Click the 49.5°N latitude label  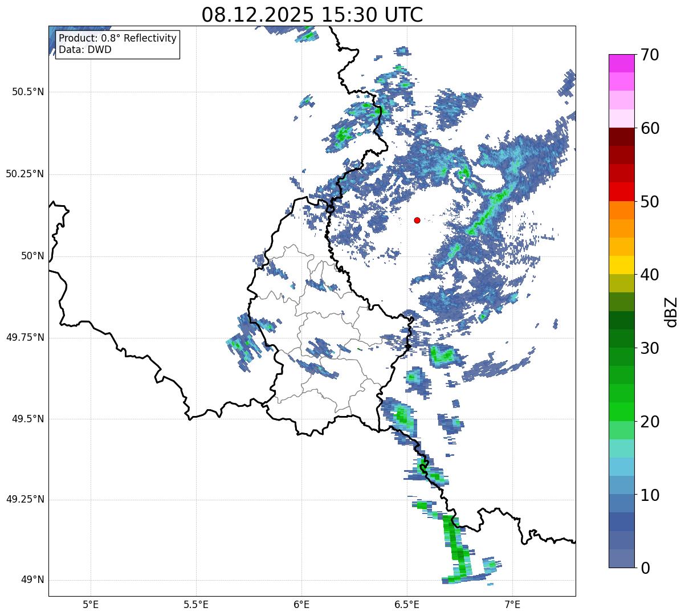coord(28,419)
